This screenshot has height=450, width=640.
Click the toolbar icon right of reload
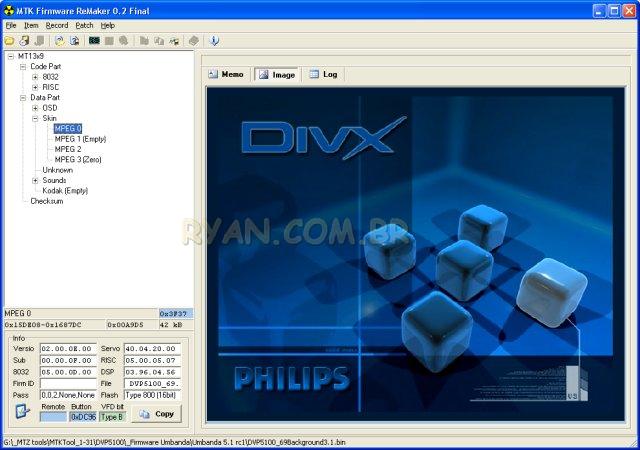[74, 41]
